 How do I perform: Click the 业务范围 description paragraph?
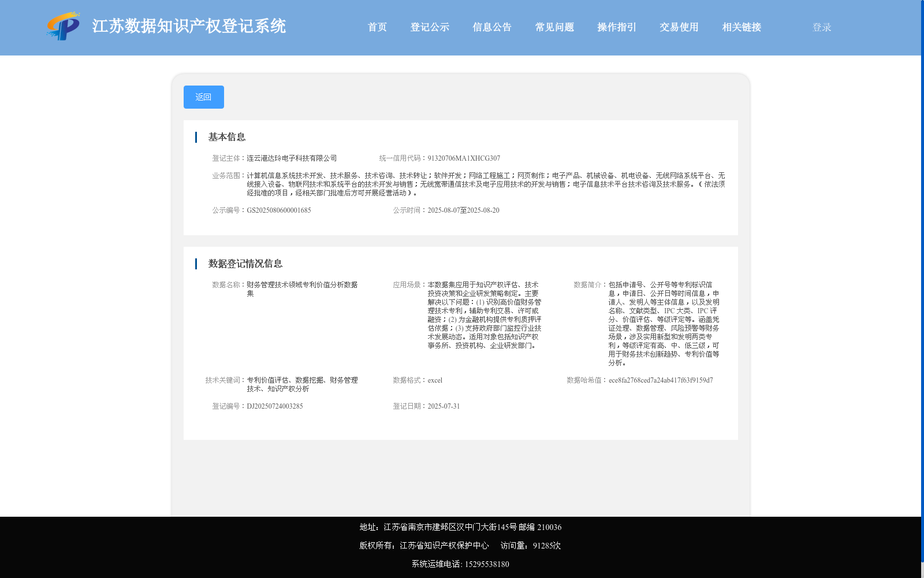486,184
